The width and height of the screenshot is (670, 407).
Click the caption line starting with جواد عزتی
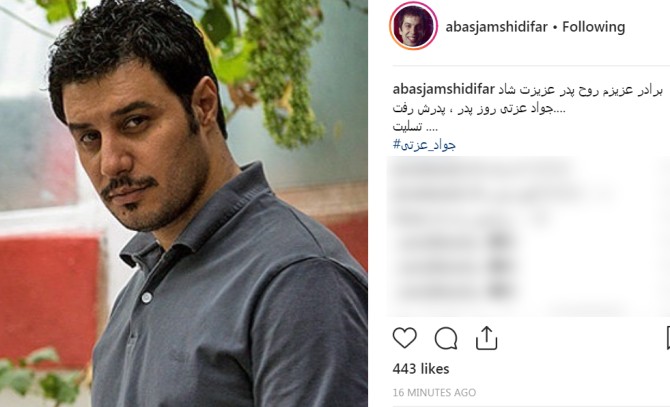(479, 109)
